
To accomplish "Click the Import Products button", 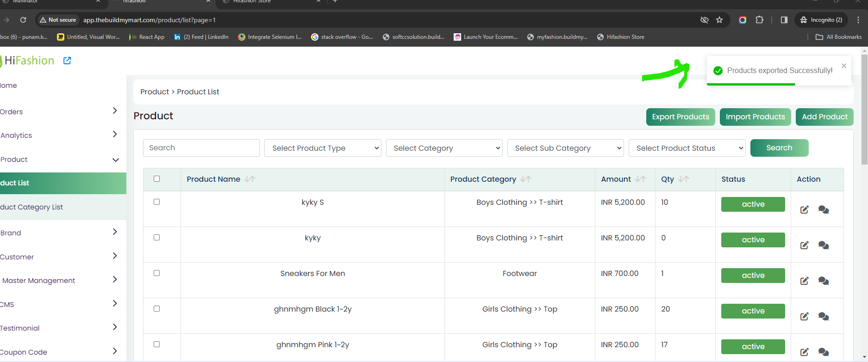I will click(756, 117).
